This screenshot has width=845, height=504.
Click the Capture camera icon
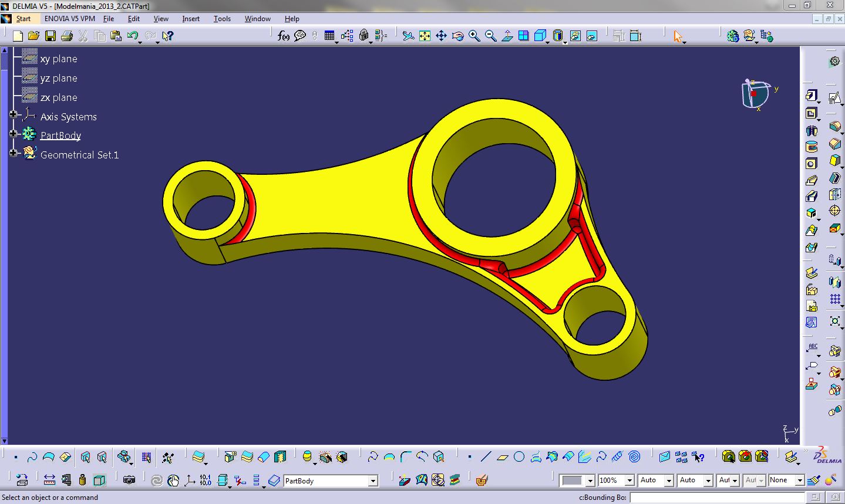129,480
